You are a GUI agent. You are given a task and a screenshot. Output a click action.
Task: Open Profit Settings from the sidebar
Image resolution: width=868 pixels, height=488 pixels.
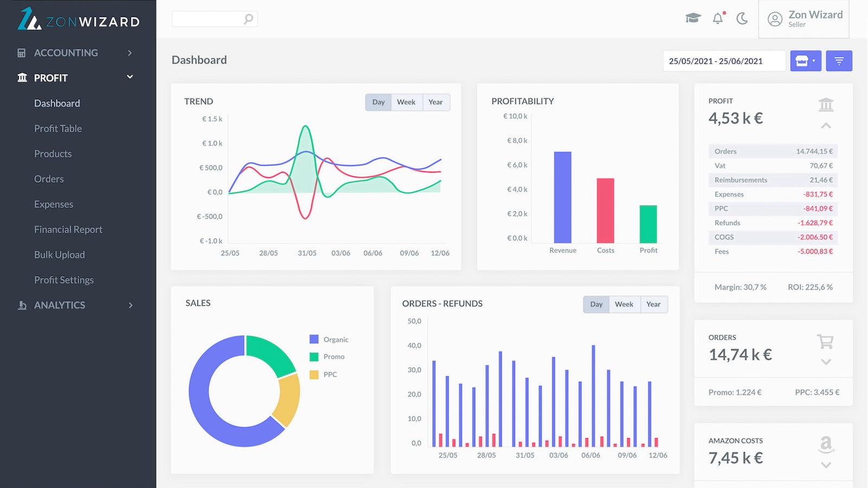coord(64,280)
